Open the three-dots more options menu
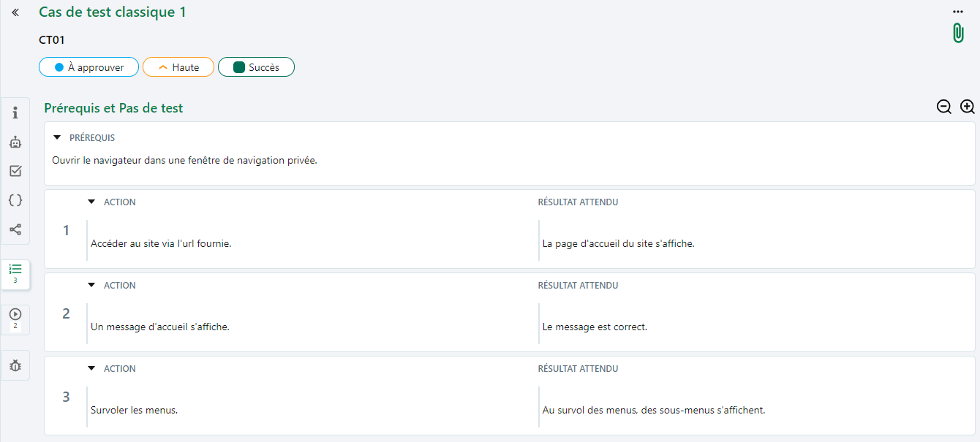This screenshot has width=980, height=442. (x=958, y=12)
